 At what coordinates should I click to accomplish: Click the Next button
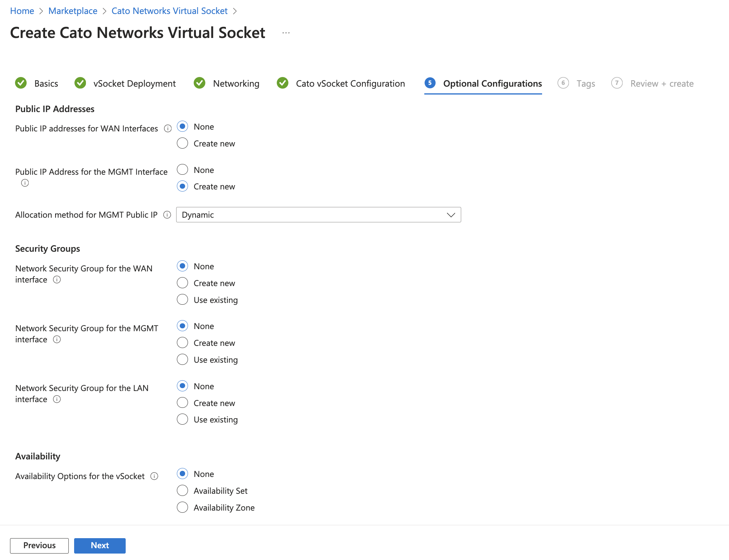100,545
